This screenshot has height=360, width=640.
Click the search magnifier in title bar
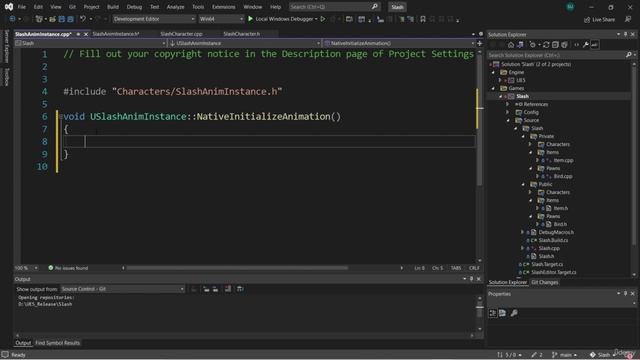pyautogui.click(x=374, y=7)
